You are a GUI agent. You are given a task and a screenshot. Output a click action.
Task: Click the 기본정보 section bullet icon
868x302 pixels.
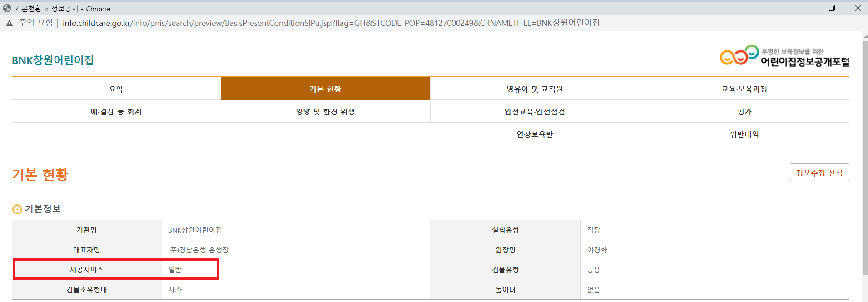(17, 209)
